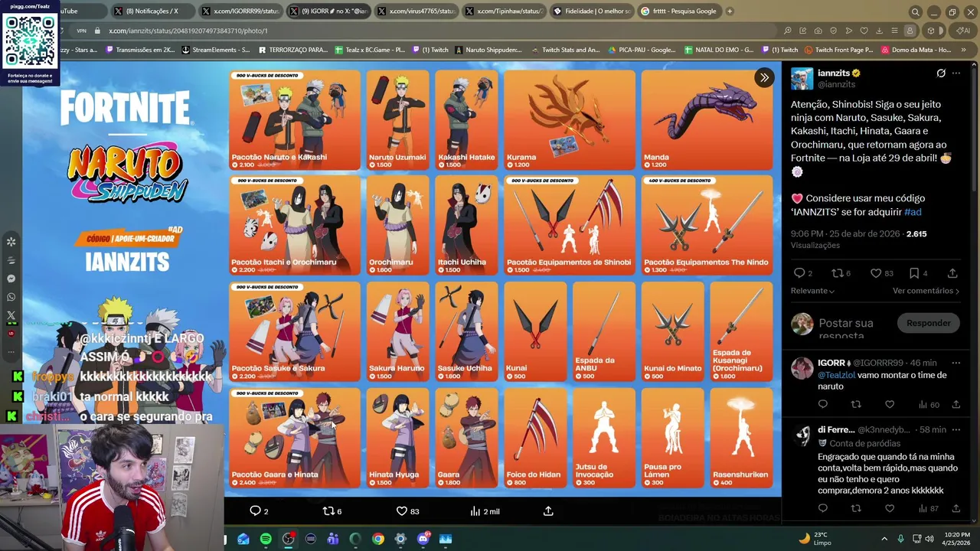Click the Grok icon beside iannzits name
Image resolution: width=980 pixels, height=551 pixels.
point(941,73)
